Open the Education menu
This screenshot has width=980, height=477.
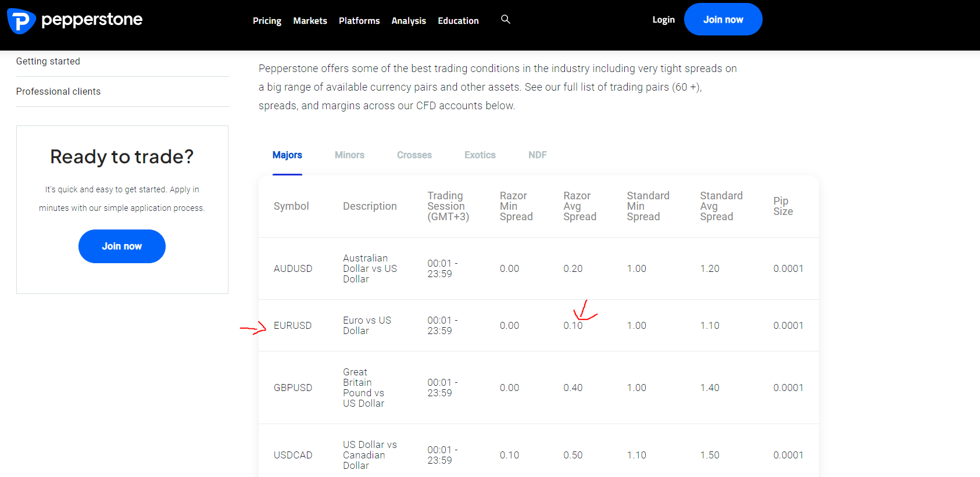tap(458, 21)
